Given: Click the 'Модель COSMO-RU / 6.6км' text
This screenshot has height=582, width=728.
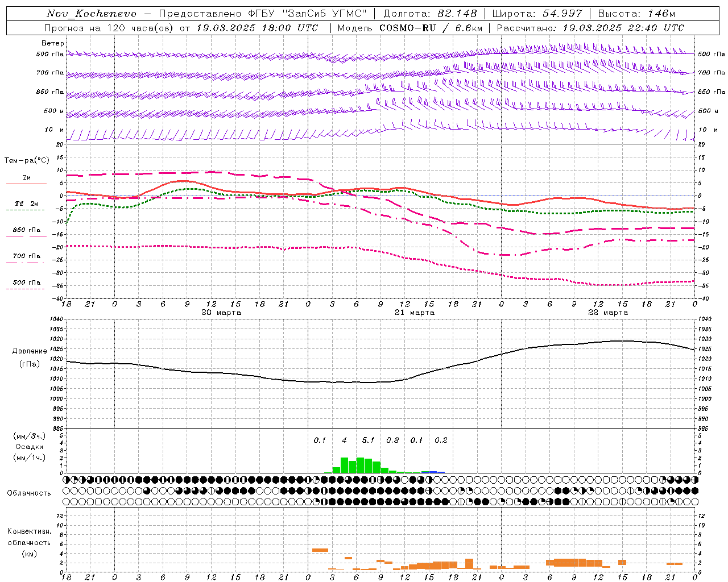Looking at the screenshot, I should (x=409, y=28).
